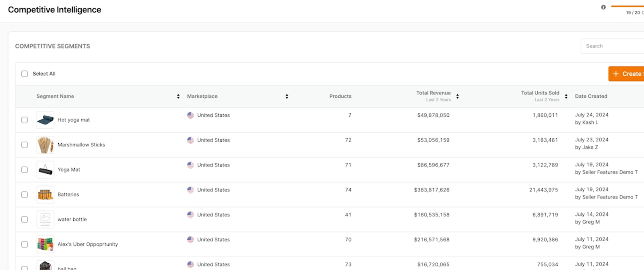The height and width of the screenshot is (270, 644).
Task: Open the Yoga Mat segment
Action: point(69,170)
